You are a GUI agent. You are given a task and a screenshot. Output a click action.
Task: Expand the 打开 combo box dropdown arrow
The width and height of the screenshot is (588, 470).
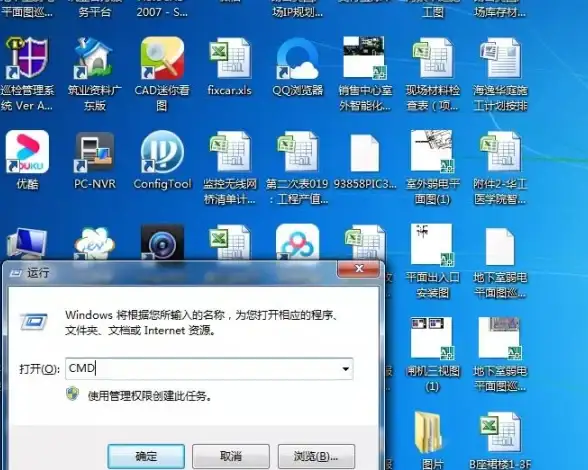click(x=345, y=369)
